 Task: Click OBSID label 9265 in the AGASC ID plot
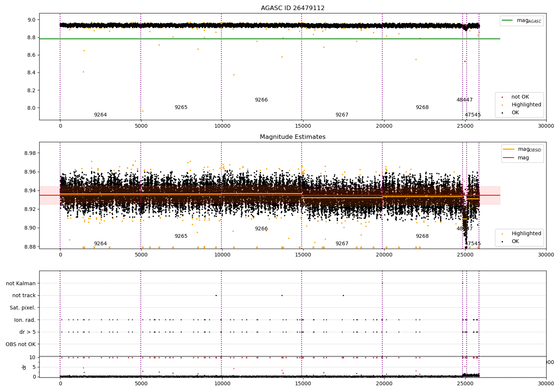tap(181, 108)
